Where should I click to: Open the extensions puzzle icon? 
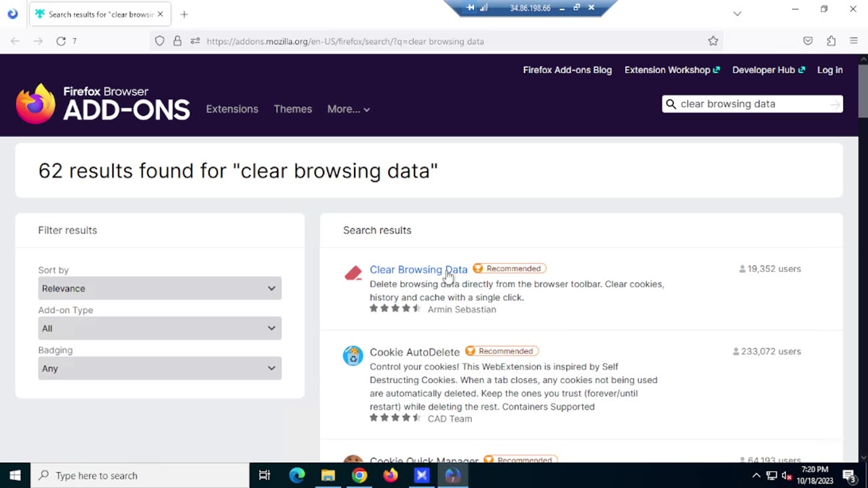831,41
